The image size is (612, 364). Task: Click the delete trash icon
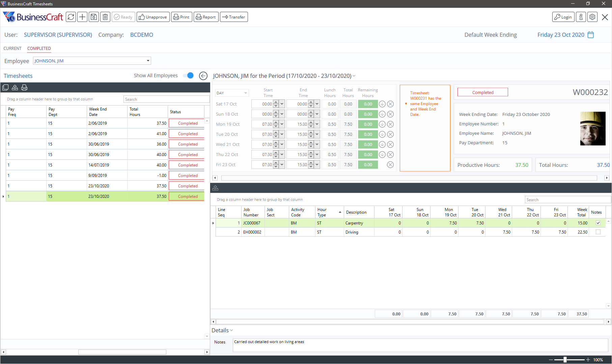click(x=105, y=17)
